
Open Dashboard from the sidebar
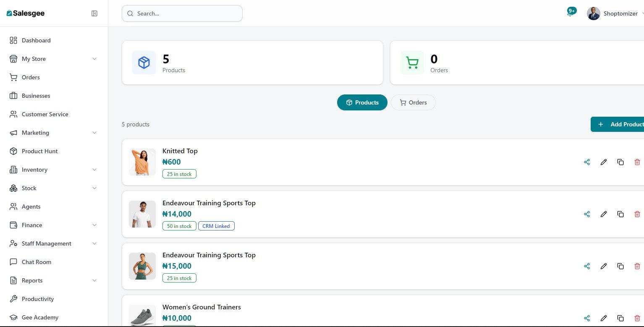coord(36,40)
